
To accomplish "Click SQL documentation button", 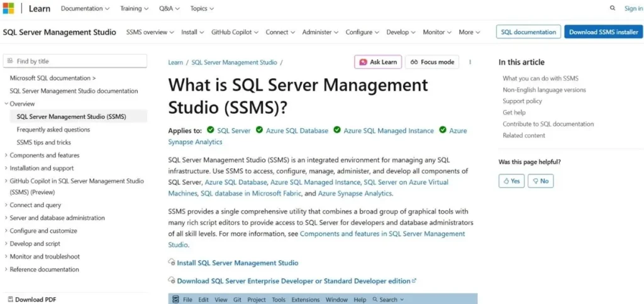I will click(x=528, y=32).
